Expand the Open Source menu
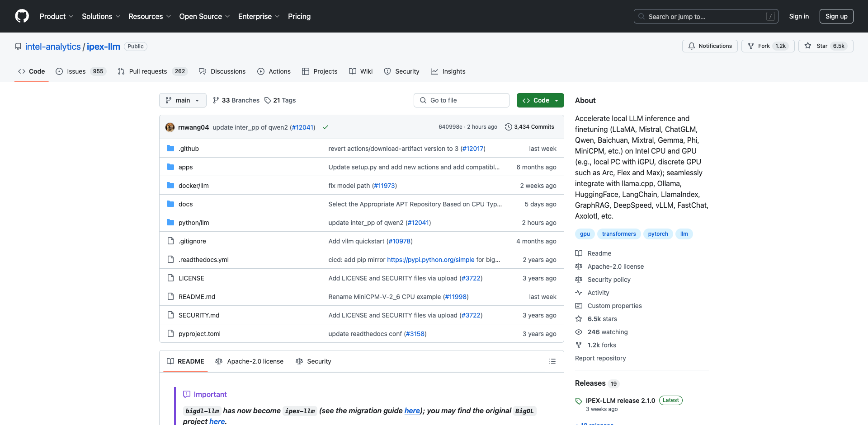Image resolution: width=868 pixels, height=425 pixels. (205, 16)
